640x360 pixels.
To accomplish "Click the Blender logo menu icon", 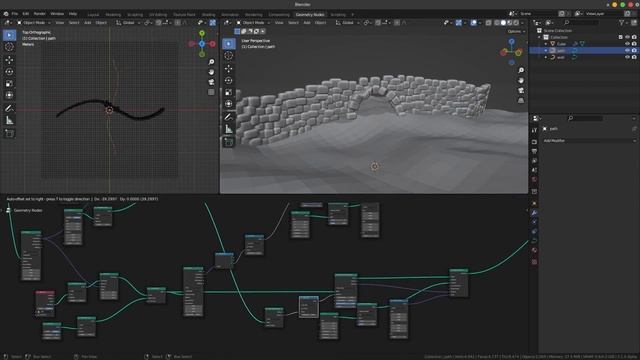I will click(x=6, y=14).
